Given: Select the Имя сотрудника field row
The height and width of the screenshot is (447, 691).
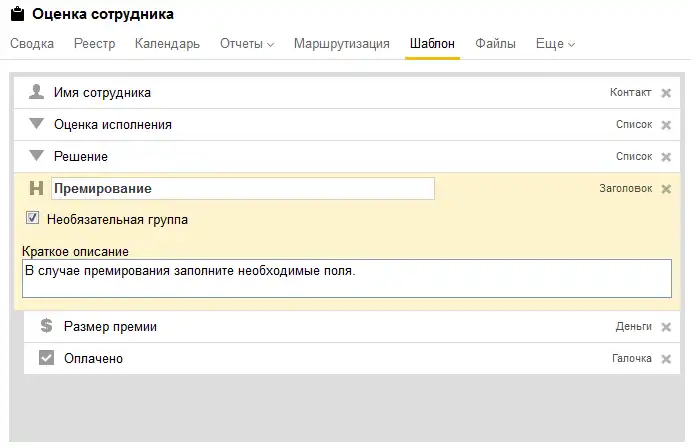Looking at the screenshot, I should click(x=347, y=93).
